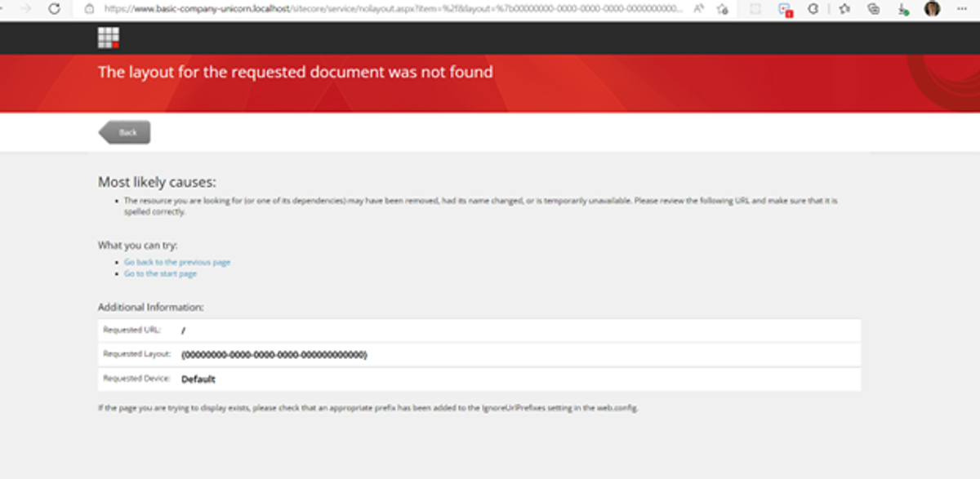Click the browser extensions puzzle icon
The image size is (980, 479).
pyautogui.click(x=813, y=9)
